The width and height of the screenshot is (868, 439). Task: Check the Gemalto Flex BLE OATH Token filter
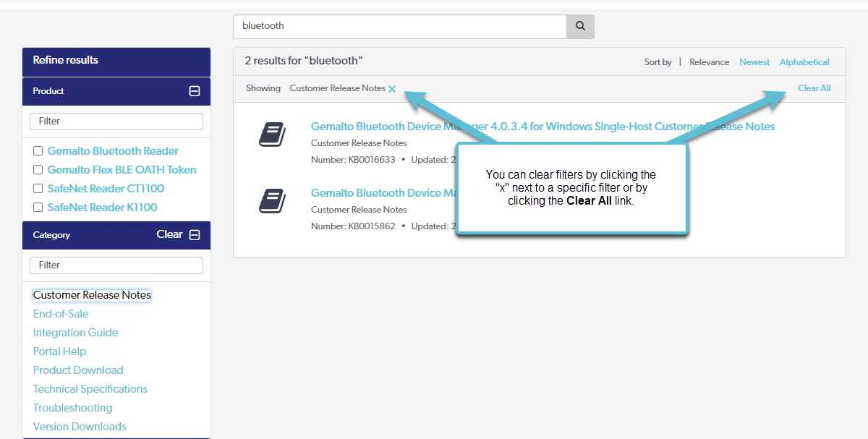[x=38, y=169]
